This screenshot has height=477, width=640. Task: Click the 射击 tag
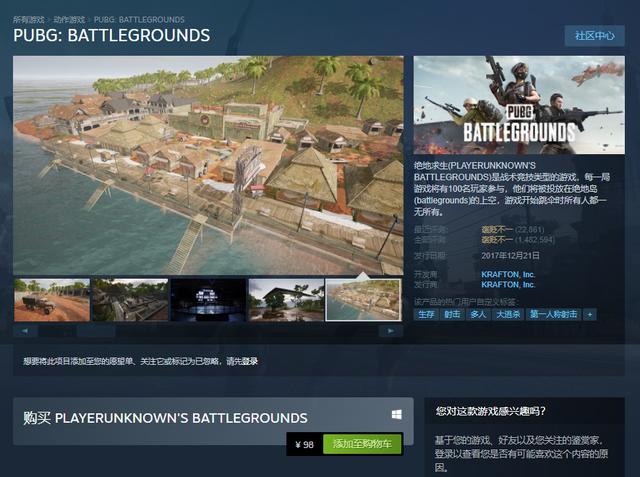(x=452, y=314)
